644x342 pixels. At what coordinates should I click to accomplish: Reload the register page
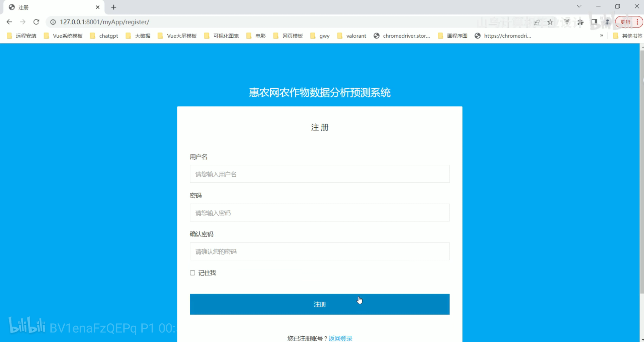[36, 22]
